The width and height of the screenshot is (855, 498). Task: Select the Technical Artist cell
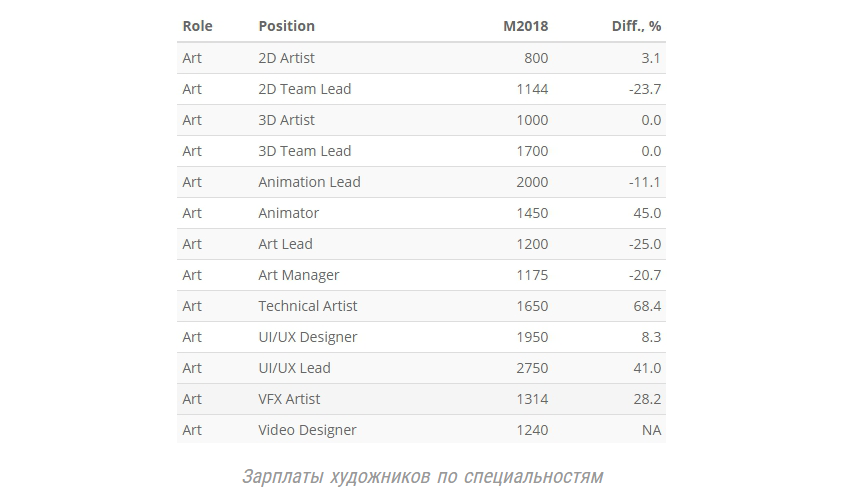click(x=307, y=306)
